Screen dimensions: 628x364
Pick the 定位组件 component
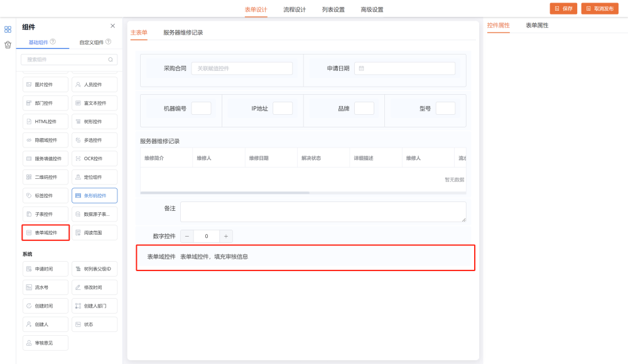[x=94, y=177]
